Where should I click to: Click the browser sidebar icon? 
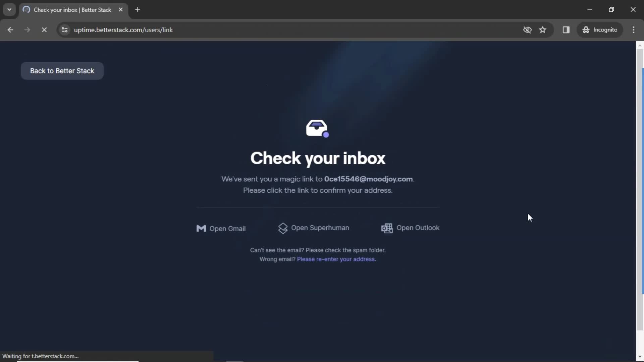click(x=566, y=29)
